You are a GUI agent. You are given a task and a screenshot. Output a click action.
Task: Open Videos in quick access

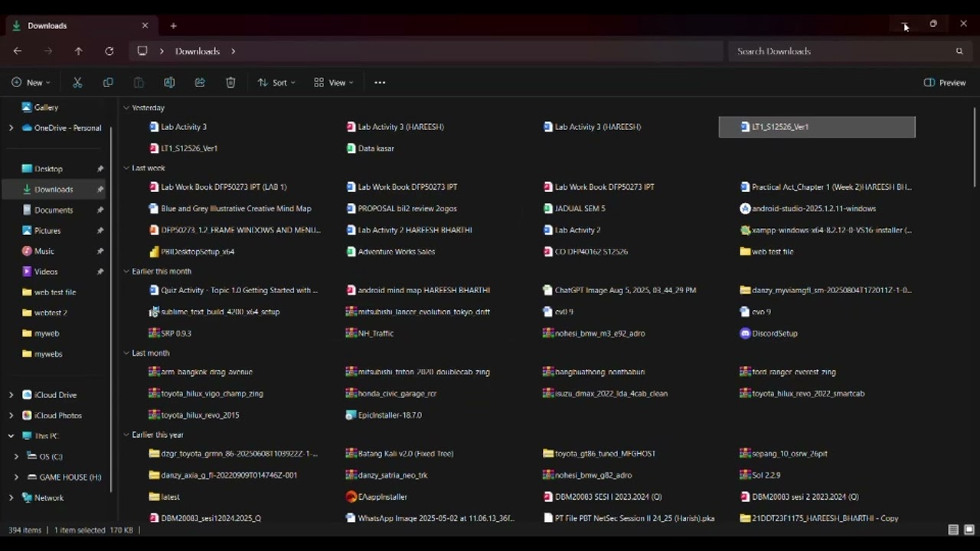click(40, 272)
